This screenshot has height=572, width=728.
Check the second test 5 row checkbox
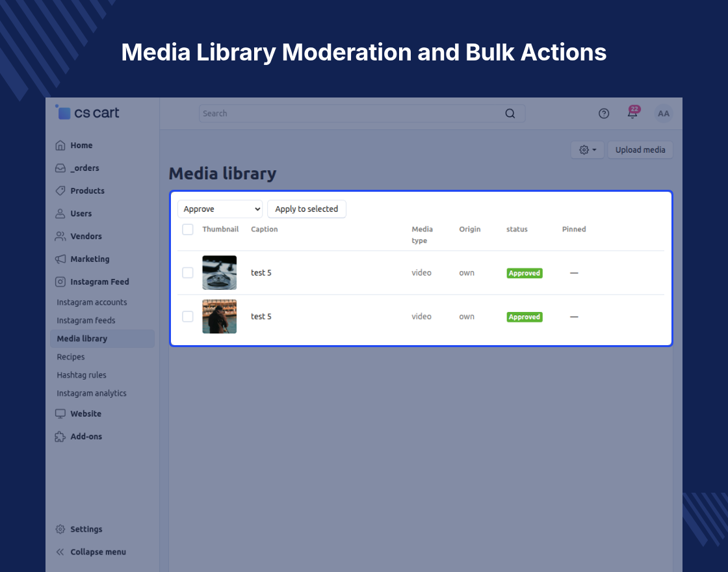(188, 317)
